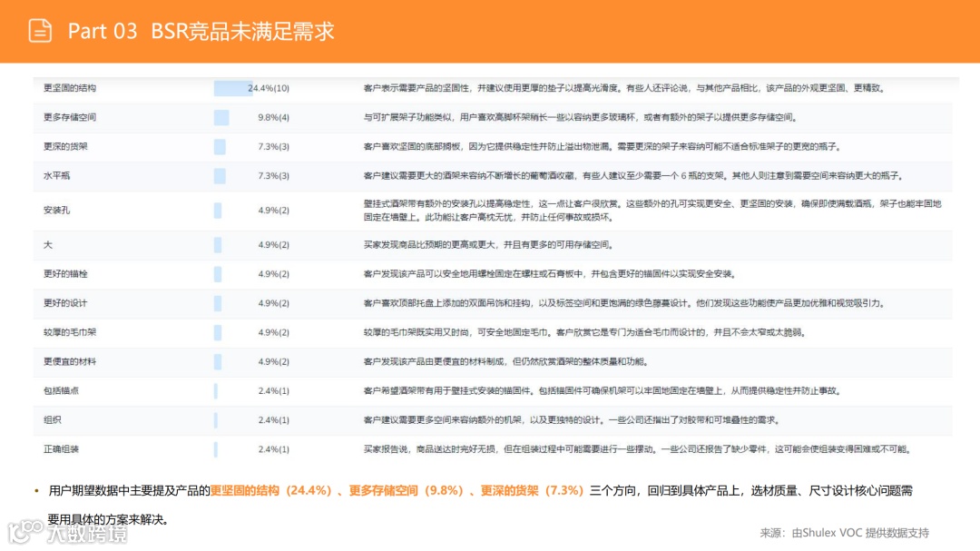
Task: Click the description starting '客户建议需要更大的酒架'
Action: click(x=633, y=176)
